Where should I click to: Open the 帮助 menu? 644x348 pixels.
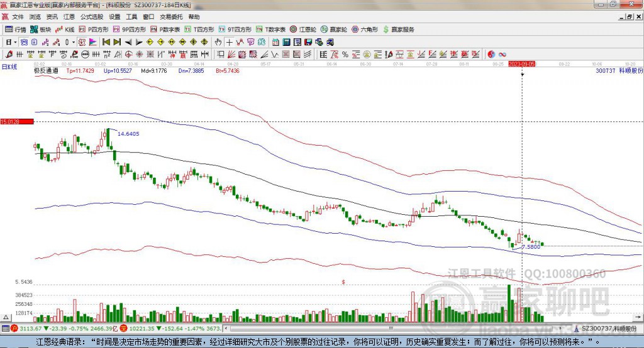[194, 17]
